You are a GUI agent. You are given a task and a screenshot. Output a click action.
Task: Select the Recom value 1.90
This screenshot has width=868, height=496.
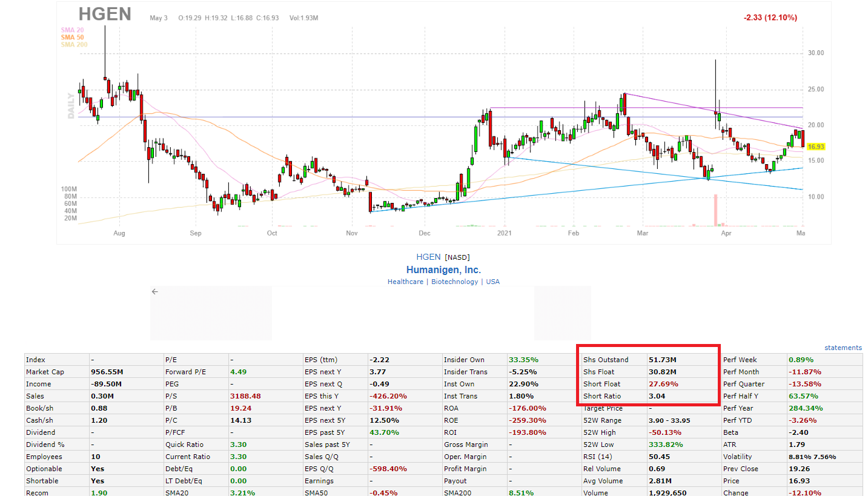(99, 493)
